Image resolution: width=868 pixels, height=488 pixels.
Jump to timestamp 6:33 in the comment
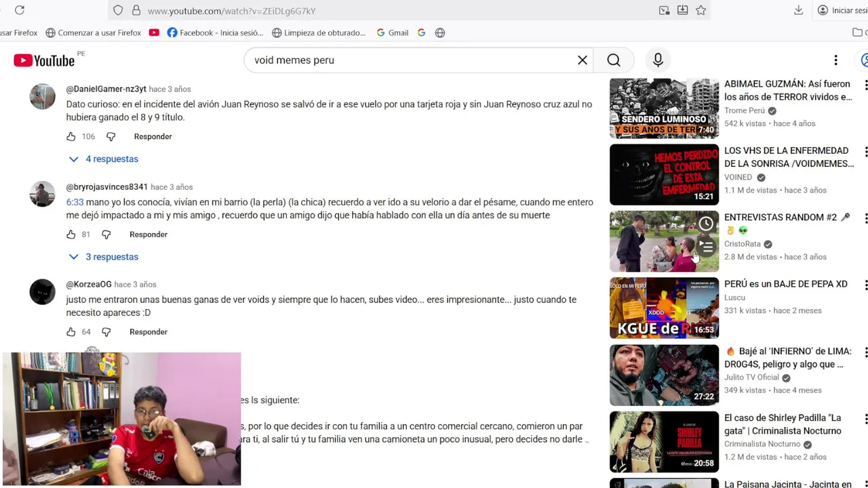point(75,202)
